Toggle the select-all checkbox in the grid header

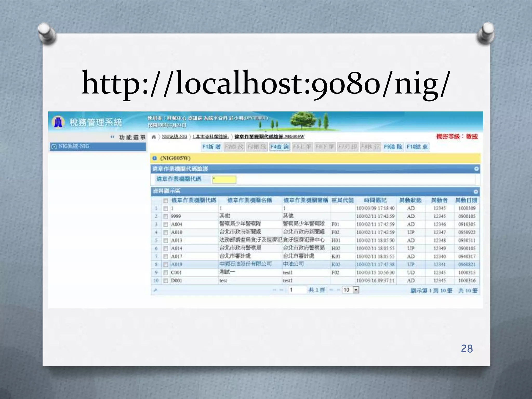(x=165, y=201)
